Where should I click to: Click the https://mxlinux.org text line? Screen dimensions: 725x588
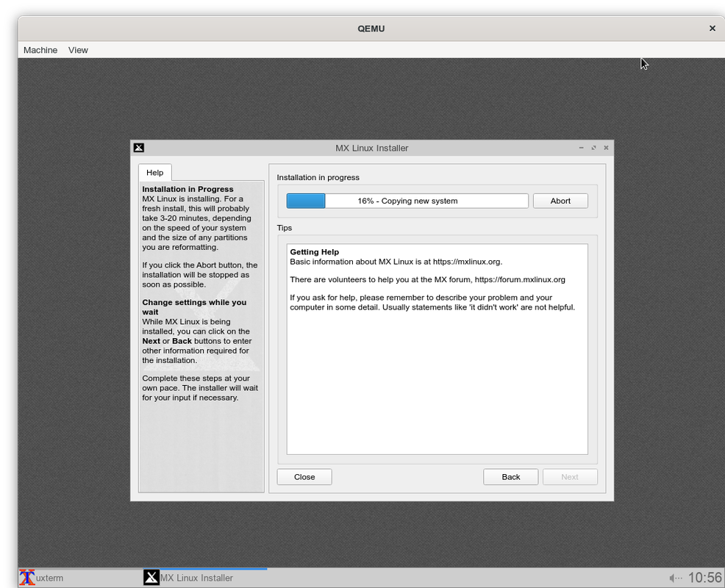click(396, 262)
